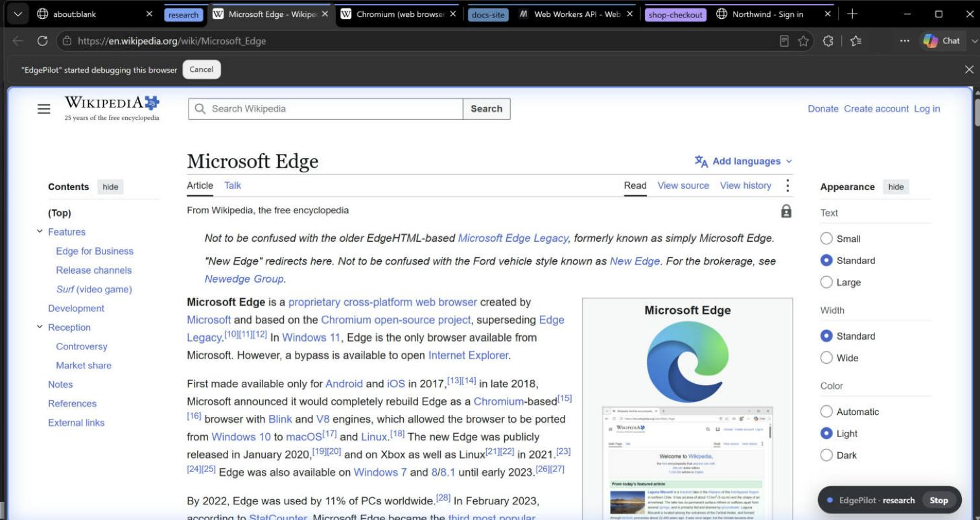The image size is (980, 520).
Task: Hide the Appearance panel
Action: click(x=896, y=187)
